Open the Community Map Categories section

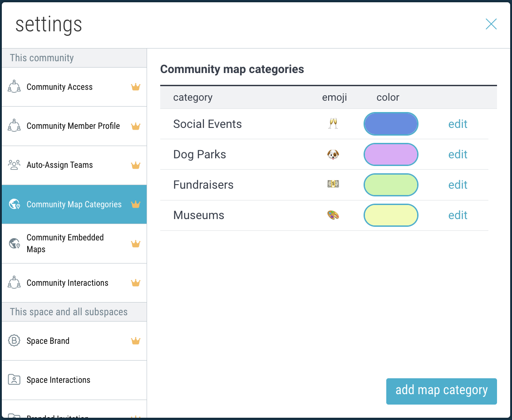click(x=74, y=205)
